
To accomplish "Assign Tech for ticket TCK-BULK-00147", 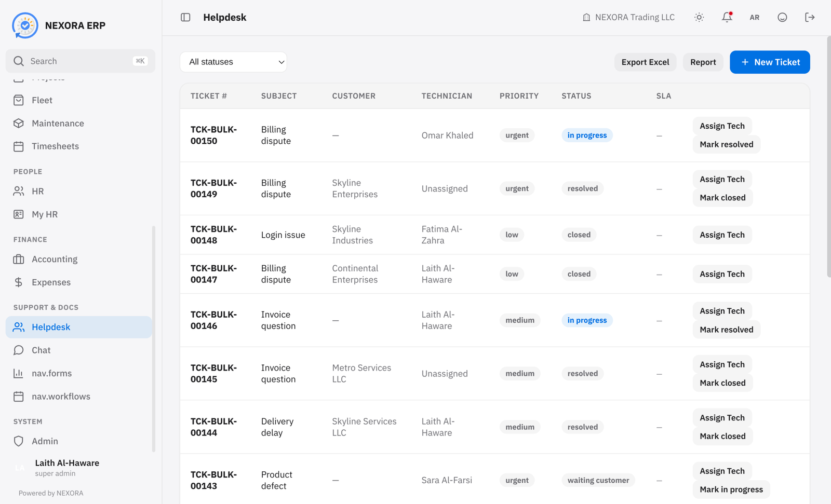I will 722,274.
